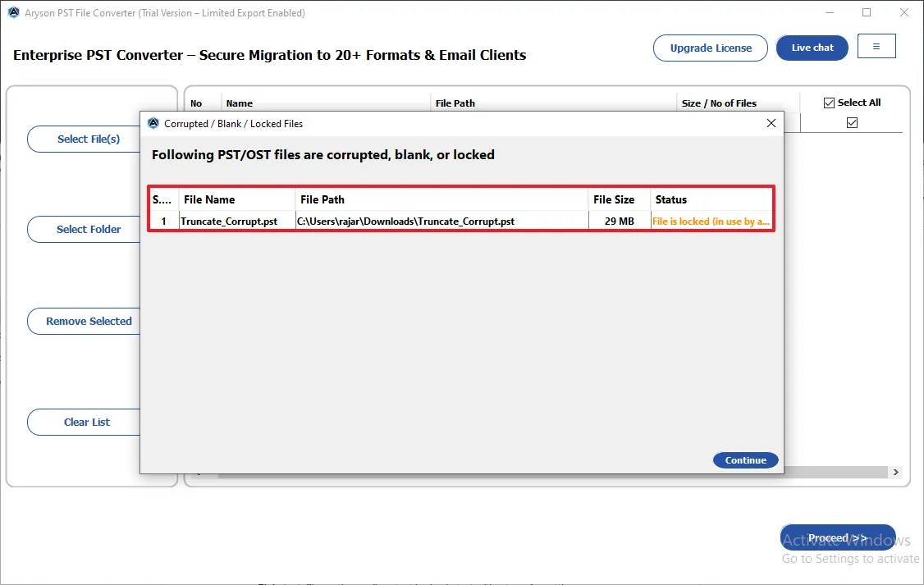Click Continue in the dialog
924x585 pixels.
tap(745, 460)
